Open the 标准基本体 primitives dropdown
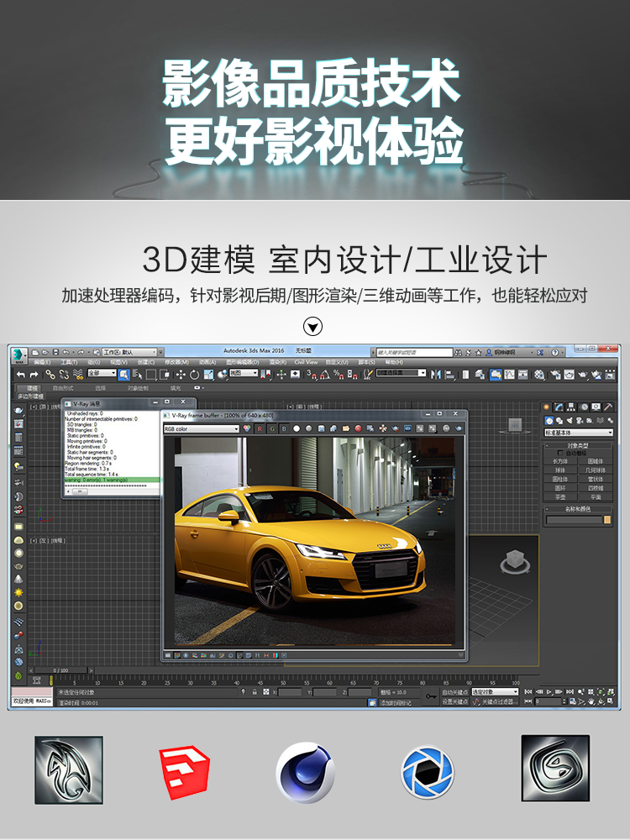The image size is (630, 840). pos(579,433)
